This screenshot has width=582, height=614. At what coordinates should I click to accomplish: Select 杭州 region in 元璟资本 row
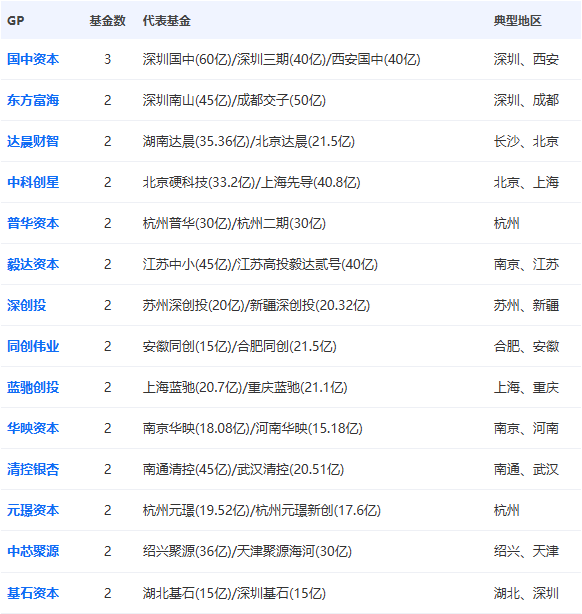point(506,510)
